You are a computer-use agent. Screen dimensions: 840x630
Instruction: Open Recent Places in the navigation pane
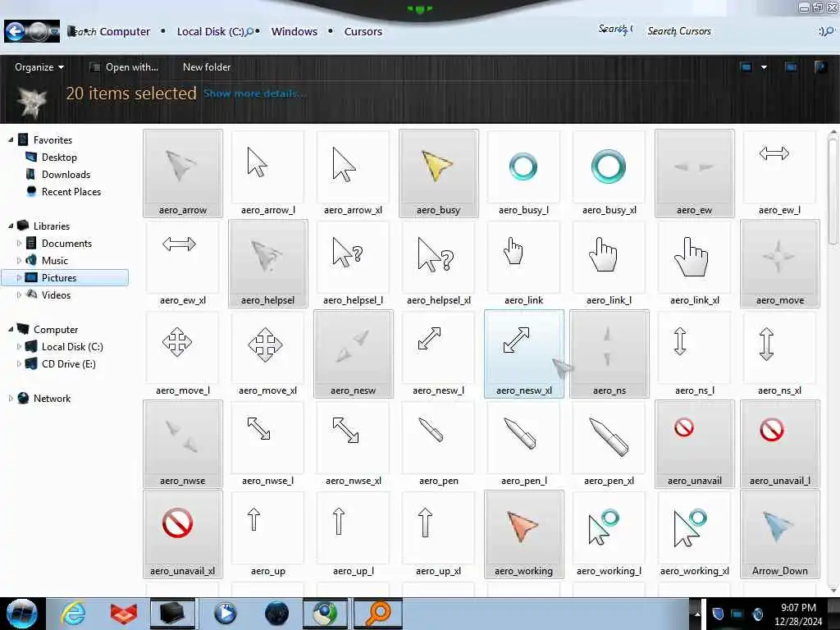point(71,192)
